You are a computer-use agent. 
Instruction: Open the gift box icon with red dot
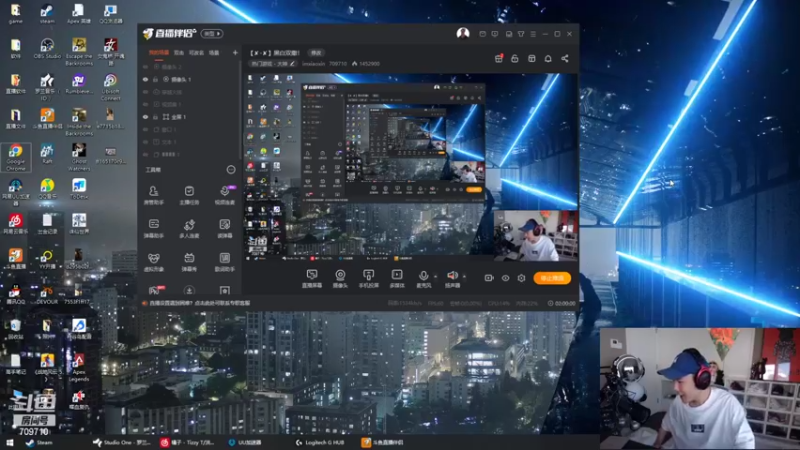498,59
